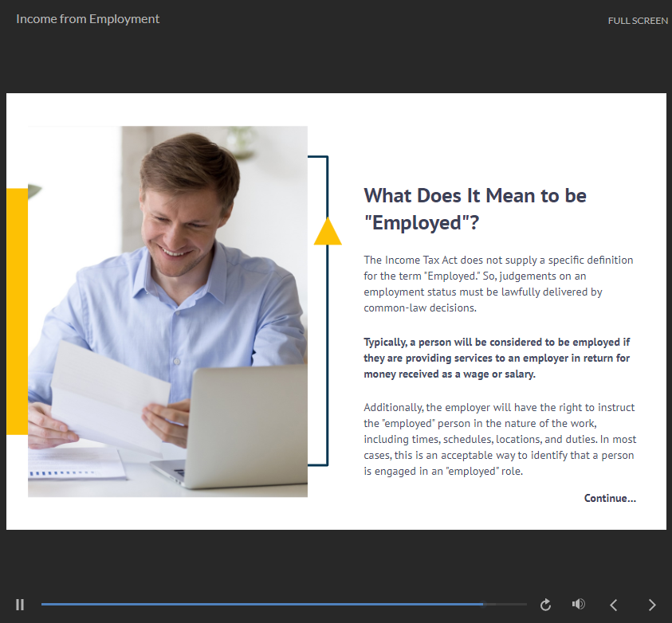Enter FULL SCREEN mode
Screen dimensions: 672x623
click(x=637, y=21)
